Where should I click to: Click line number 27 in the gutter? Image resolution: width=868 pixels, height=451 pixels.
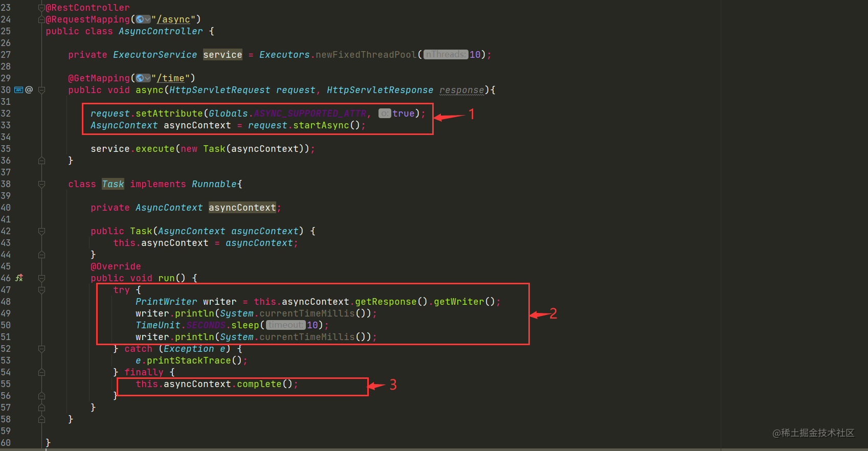tap(6, 55)
